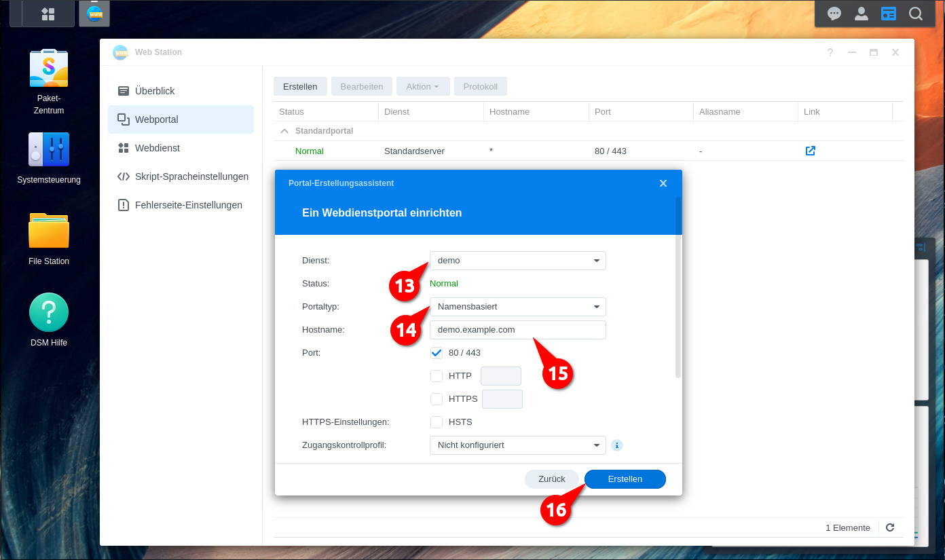Enable the HSTS checkbox
The image size is (945, 560).
tap(437, 422)
